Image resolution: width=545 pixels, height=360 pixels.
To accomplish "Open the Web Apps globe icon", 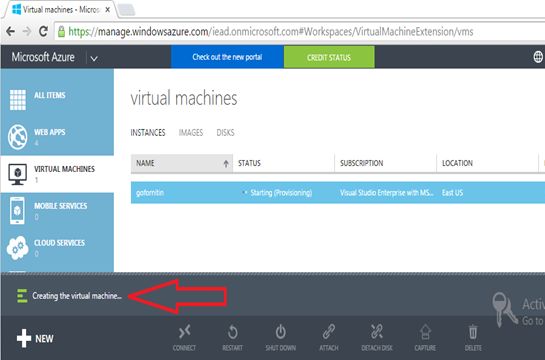I will click(x=18, y=137).
